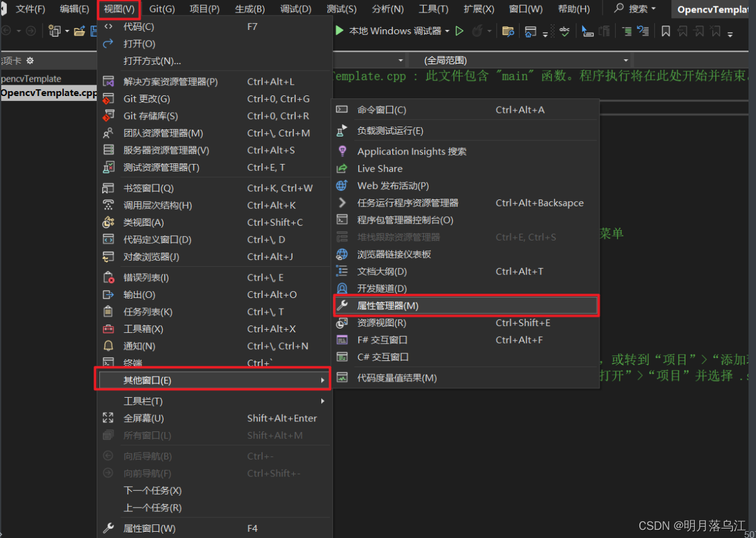Open the debugger target dropdown arrow
The width and height of the screenshot is (756, 538).
(447, 31)
